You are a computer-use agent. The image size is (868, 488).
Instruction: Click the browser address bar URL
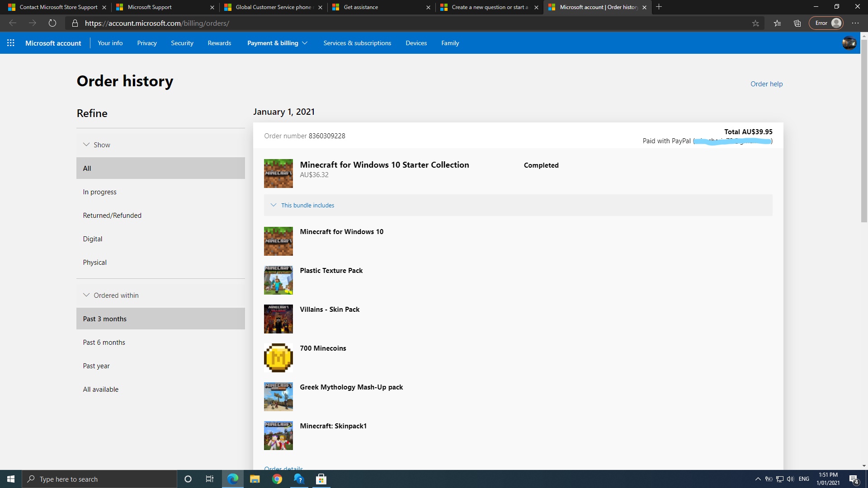click(x=157, y=23)
